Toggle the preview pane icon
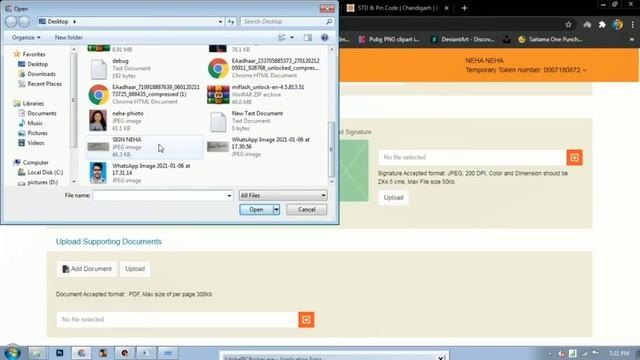The height and width of the screenshot is (360, 640). (x=308, y=38)
